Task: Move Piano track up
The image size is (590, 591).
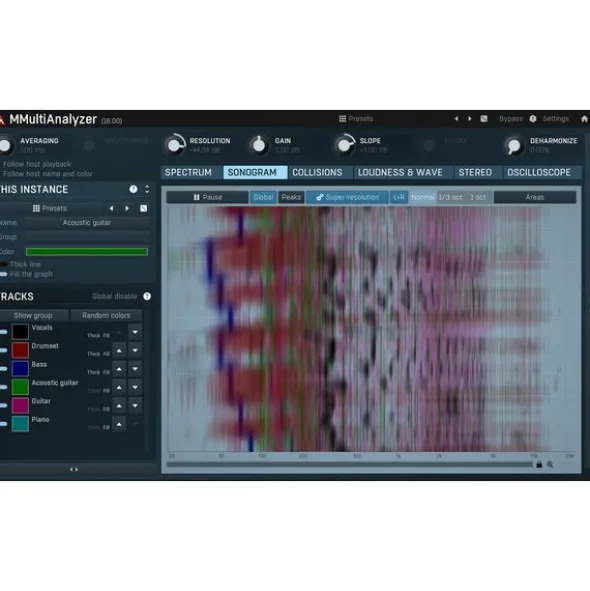Action: point(119,424)
